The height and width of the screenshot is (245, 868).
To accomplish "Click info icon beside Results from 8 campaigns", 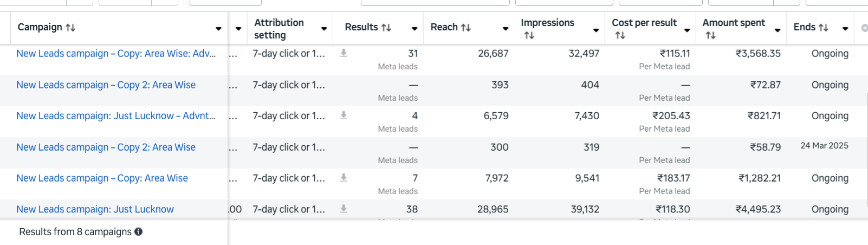I will (x=139, y=231).
